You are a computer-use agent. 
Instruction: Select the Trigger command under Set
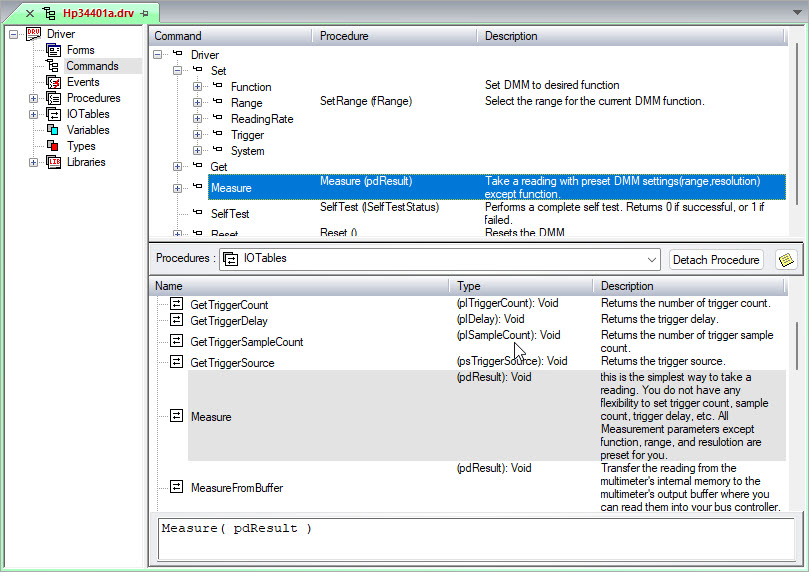(247, 135)
